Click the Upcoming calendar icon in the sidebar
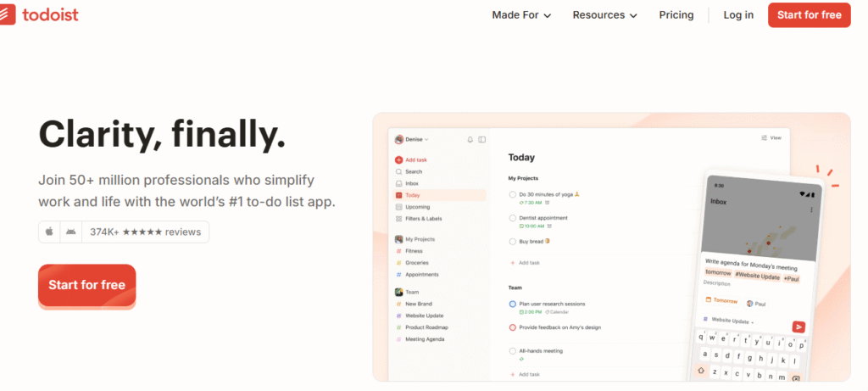 click(x=398, y=207)
